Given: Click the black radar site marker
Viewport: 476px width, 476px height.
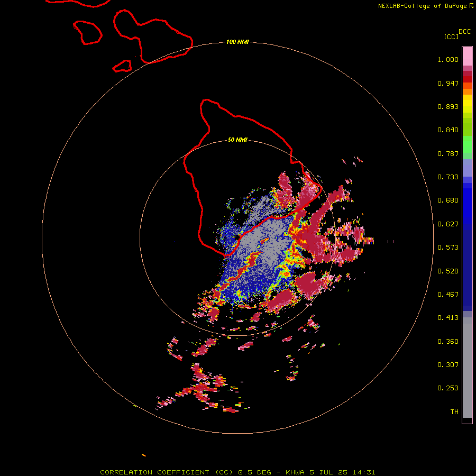Looking at the screenshot, I should click(237, 237).
